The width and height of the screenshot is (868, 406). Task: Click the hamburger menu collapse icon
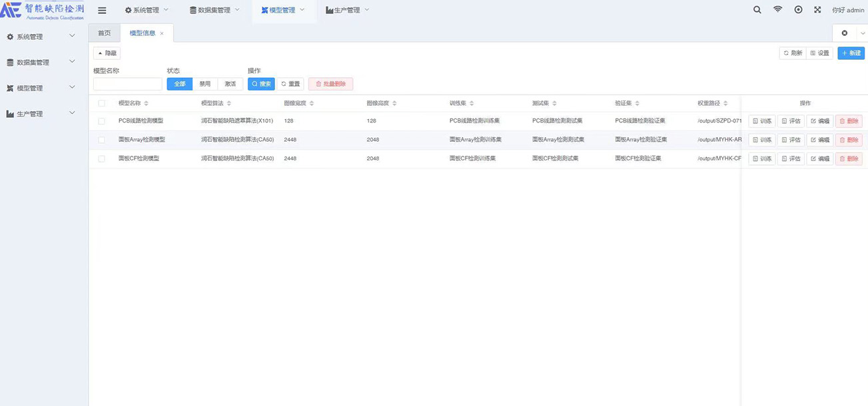click(x=102, y=10)
